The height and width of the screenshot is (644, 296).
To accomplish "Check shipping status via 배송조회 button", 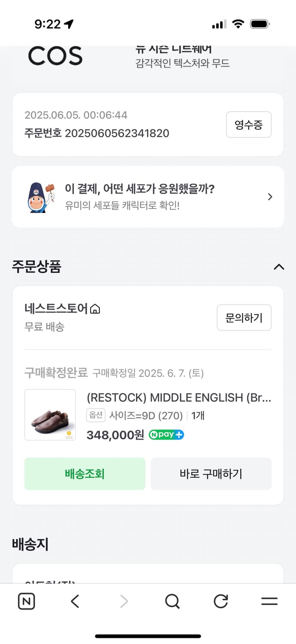I will click(x=85, y=474).
